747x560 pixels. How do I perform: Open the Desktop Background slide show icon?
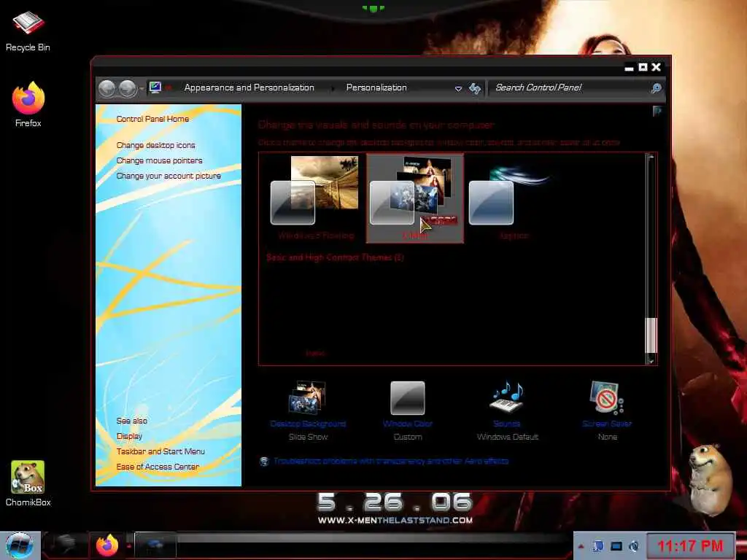(307, 397)
